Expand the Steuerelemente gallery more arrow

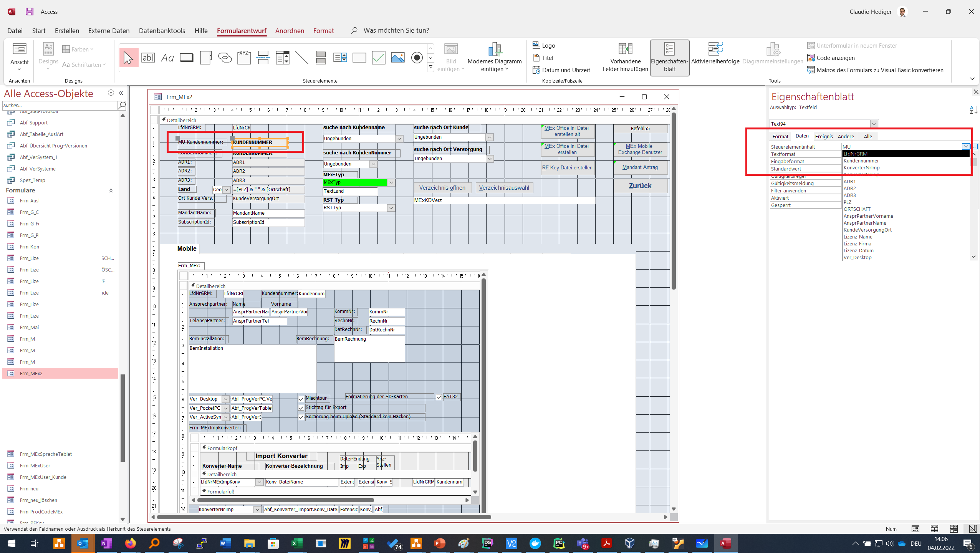[430, 67]
